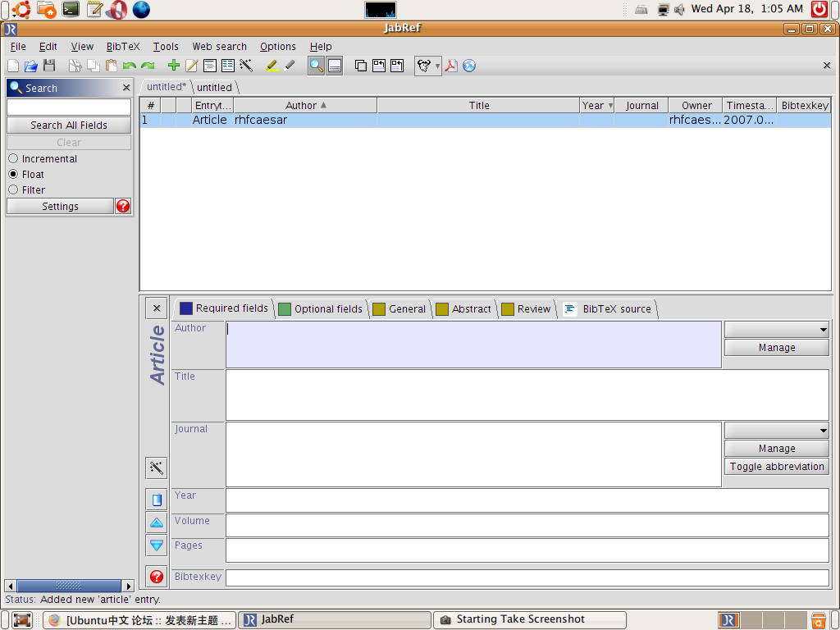The height and width of the screenshot is (630, 840).
Task: Switch to the second untitled tab
Action: point(214,87)
